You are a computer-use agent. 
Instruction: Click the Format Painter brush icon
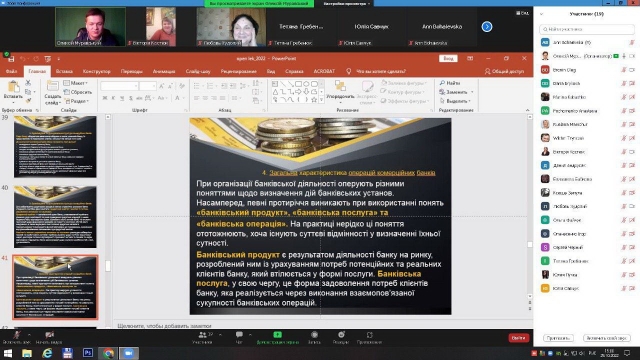click(x=28, y=100)
